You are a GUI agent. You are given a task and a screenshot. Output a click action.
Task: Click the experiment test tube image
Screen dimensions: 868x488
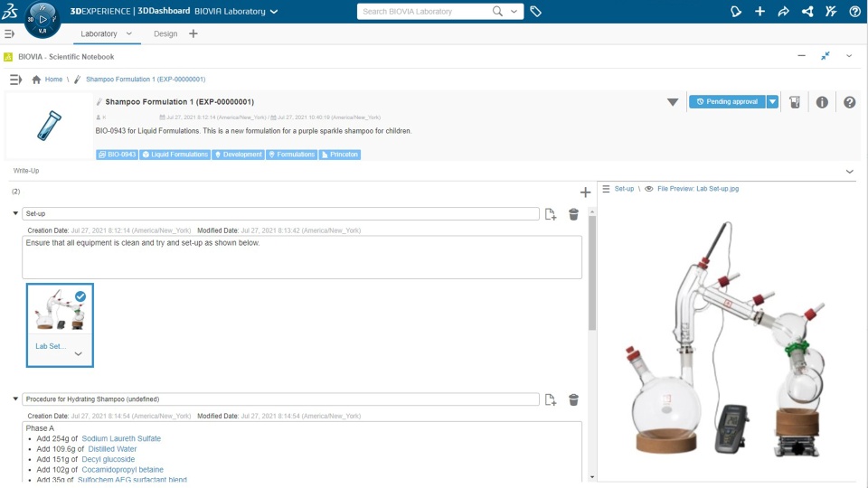pos(49,125)
